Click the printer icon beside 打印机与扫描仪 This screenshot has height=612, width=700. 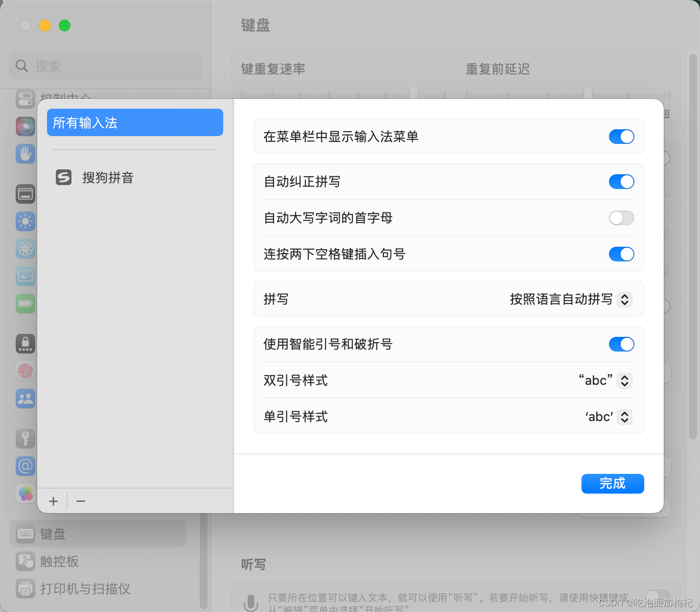pyautogui.click(x=25, y=588)
